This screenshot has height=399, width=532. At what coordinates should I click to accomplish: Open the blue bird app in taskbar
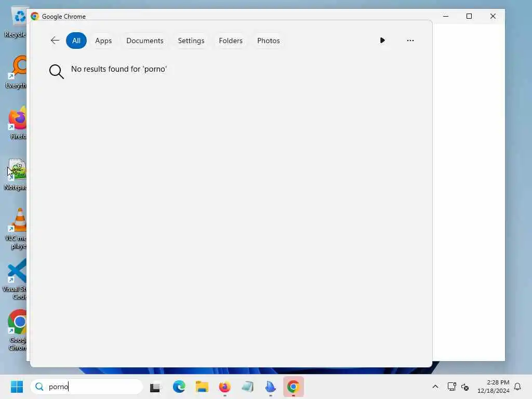(270, 387)
